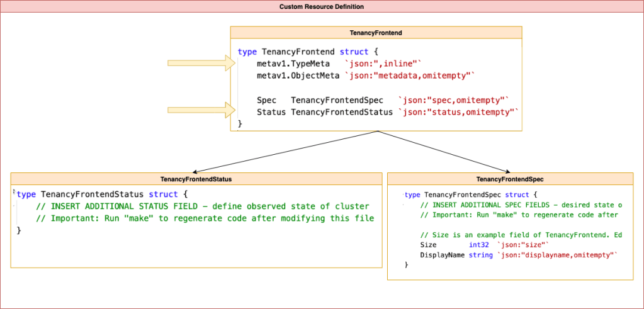644x309 pixels.
Task: Select the TenancyFrontendStatus box header
Action: point(196,179)
